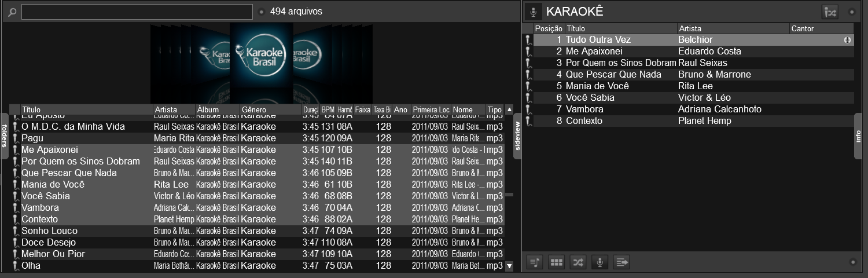Sort karaoke list by Posição column

[549, 28]
